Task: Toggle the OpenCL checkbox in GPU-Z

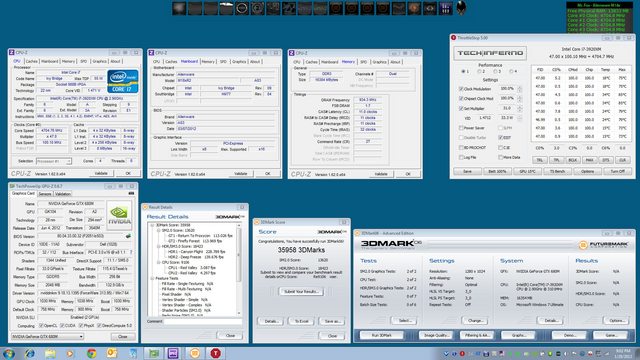Action: point(41,326)
